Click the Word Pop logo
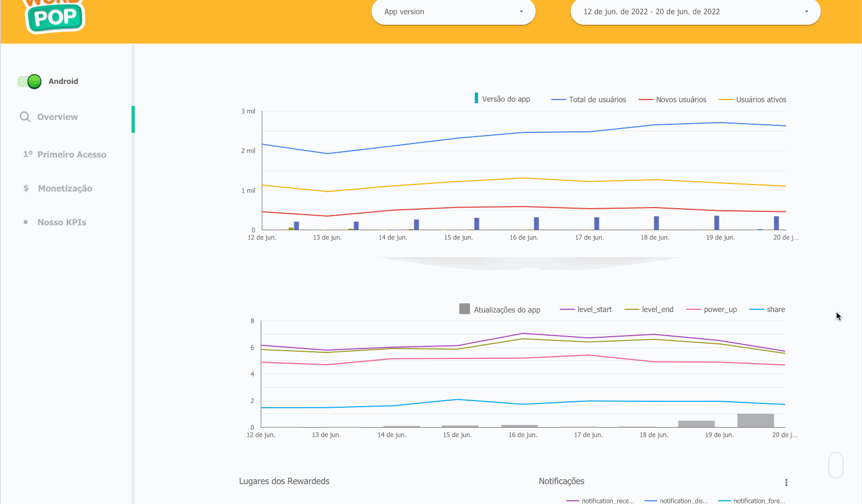Viewport: 862px width, 504px height. tap(55, 16)
